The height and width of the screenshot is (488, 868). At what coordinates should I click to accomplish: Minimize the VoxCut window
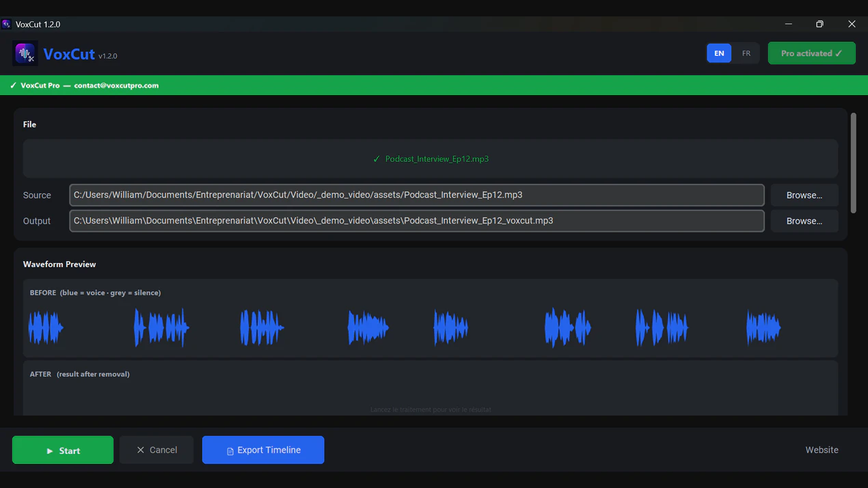pos(788,24)
